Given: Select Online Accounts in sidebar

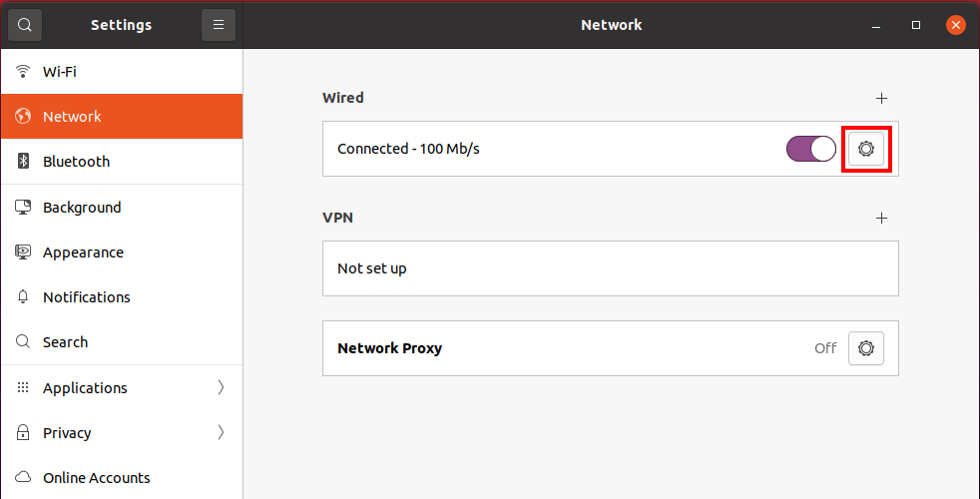Looking at the screenshot, I should tap(96, 478).
